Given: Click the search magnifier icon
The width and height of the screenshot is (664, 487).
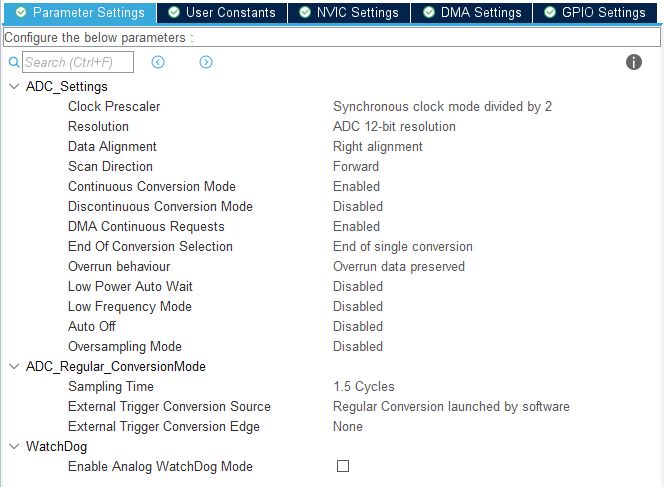Looking at the screenshot, I should [13, 62].
